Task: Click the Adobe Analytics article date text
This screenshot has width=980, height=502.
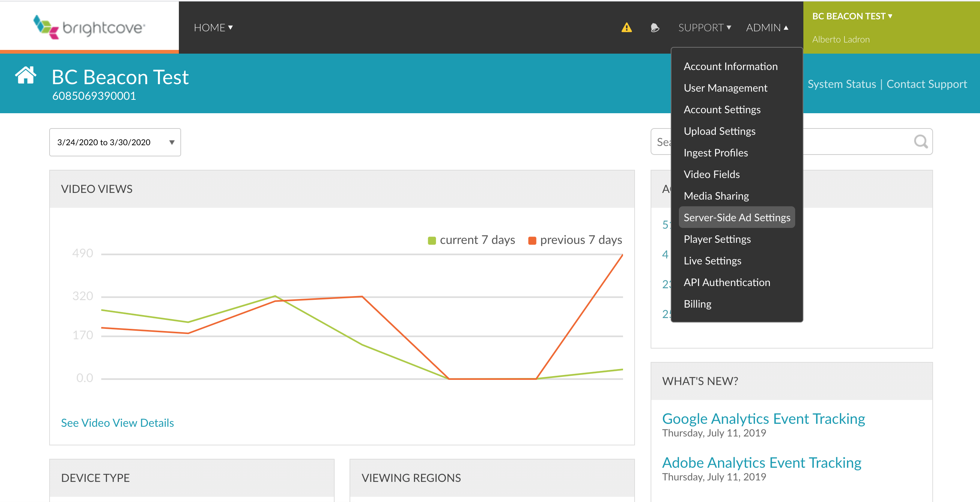Action: point(714,477)
